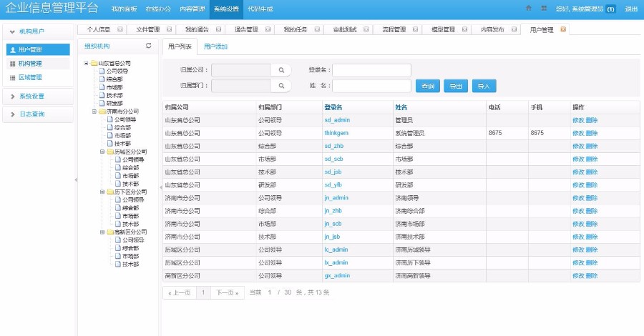644x336 pixels.
Task: Switch to the 用户添加 tab
Action: pos(215,46)
